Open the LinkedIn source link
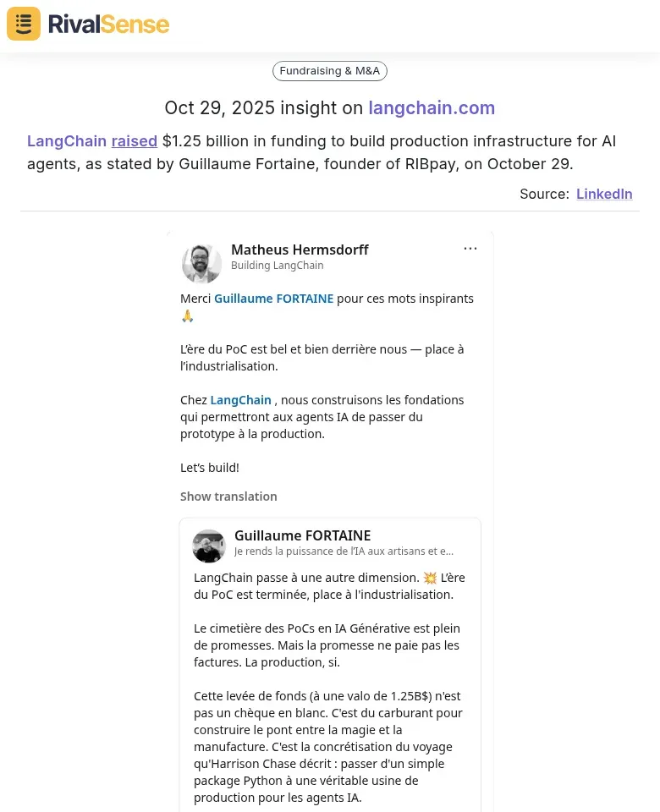Screen dimensions: 660x812 (604, 194)
